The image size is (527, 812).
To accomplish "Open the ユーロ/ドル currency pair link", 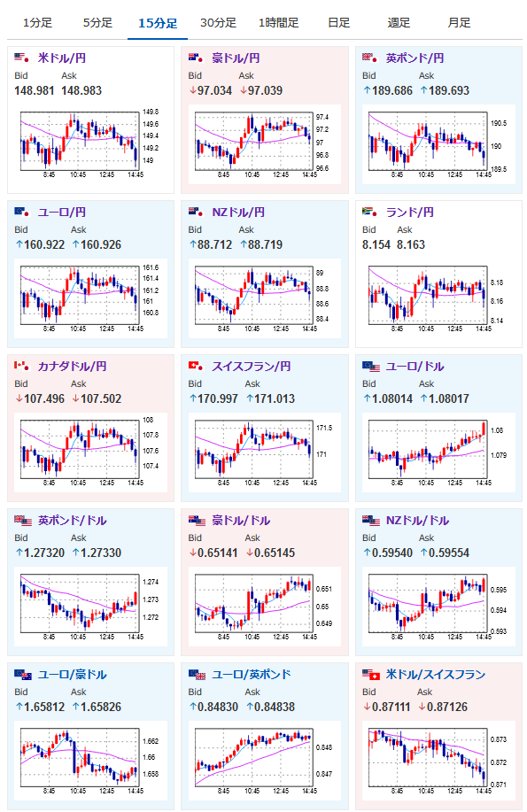I will (415, 366).
